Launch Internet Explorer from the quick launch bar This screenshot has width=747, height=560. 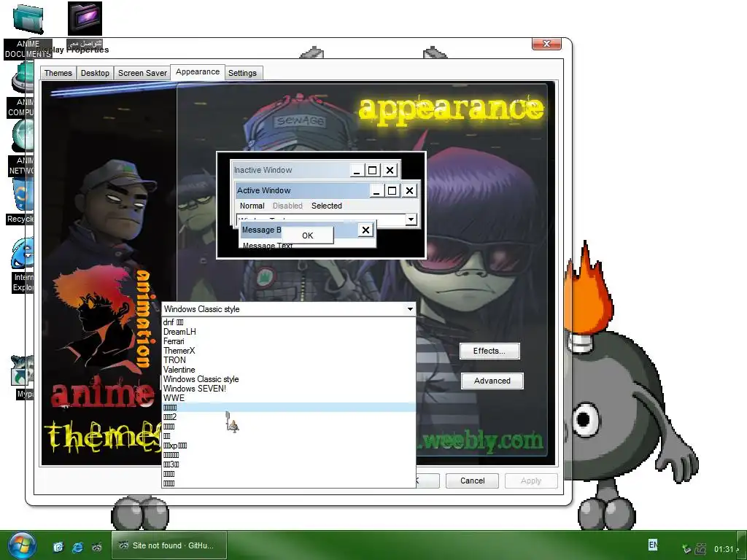77,547
